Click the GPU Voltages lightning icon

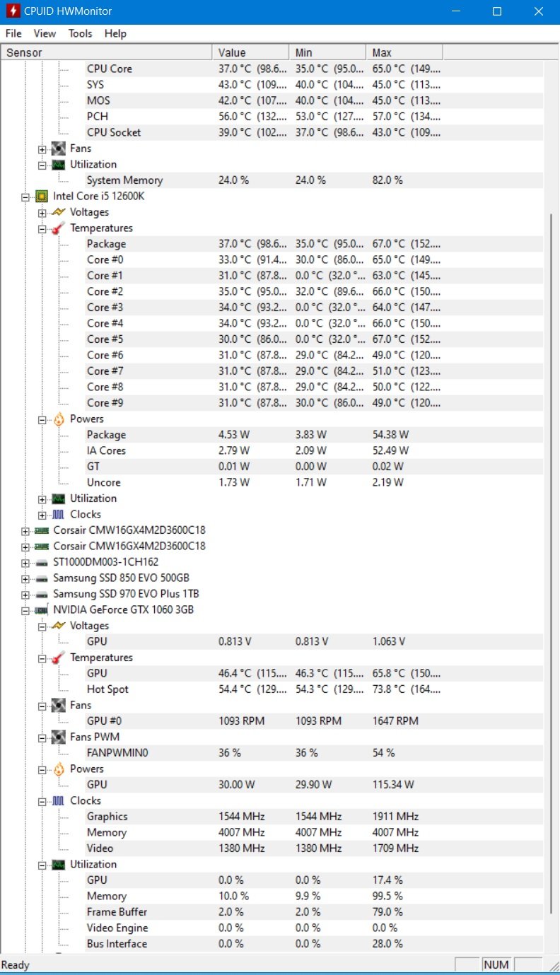59,626
